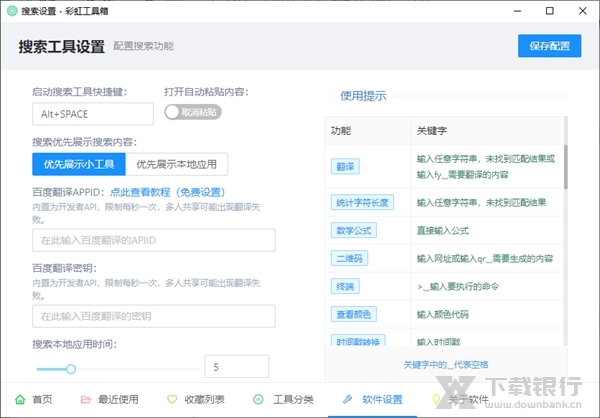Viewport: 600px width, 418px height.
Task: Focus the 百度翻译密钥 input field
Action: [154, 316]
